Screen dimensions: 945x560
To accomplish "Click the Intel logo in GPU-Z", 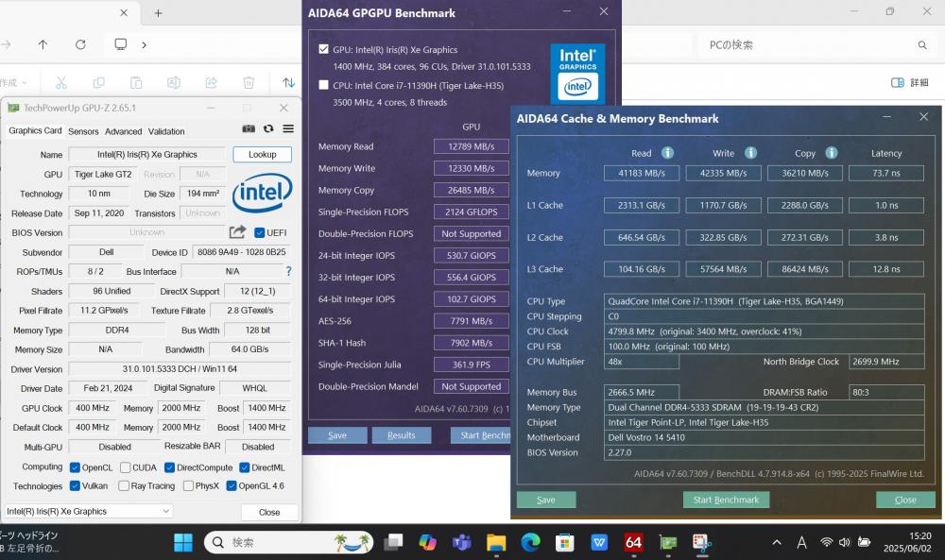I will tap(262, 193).
